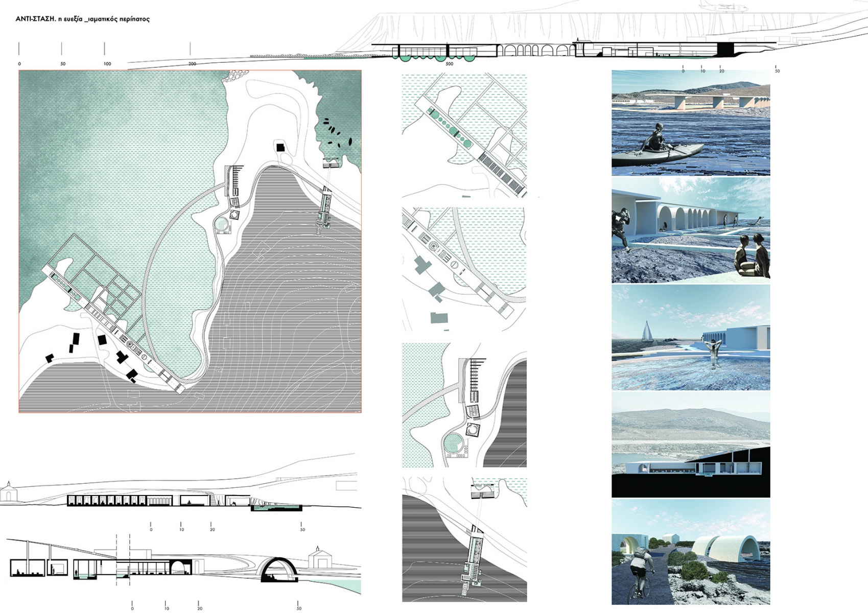
Task: Open the aerial sectional render with mountains
Action: [x=691, y=444]
